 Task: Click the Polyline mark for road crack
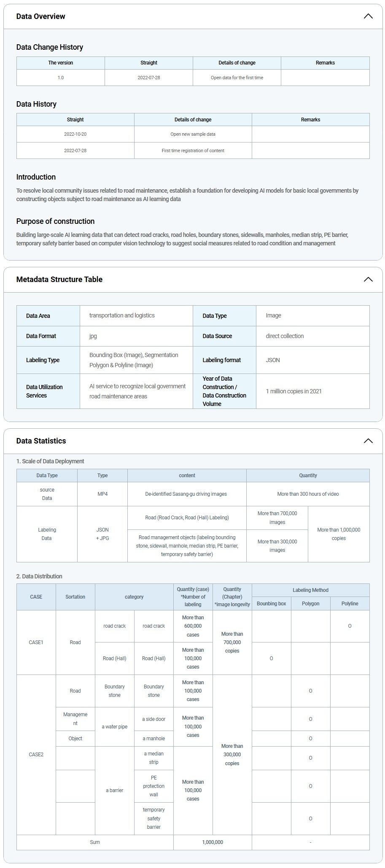(350, 626)
